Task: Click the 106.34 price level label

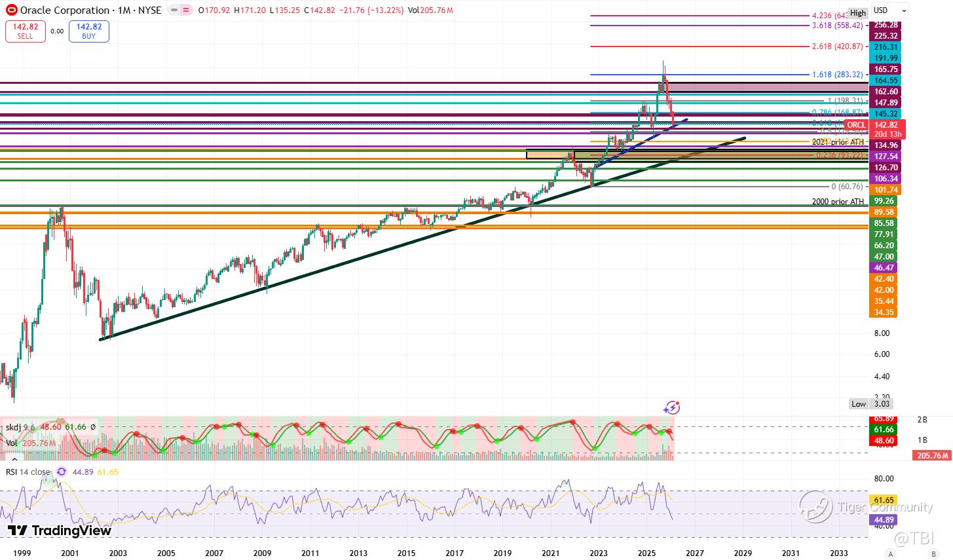Action: (x=884, y=178)
